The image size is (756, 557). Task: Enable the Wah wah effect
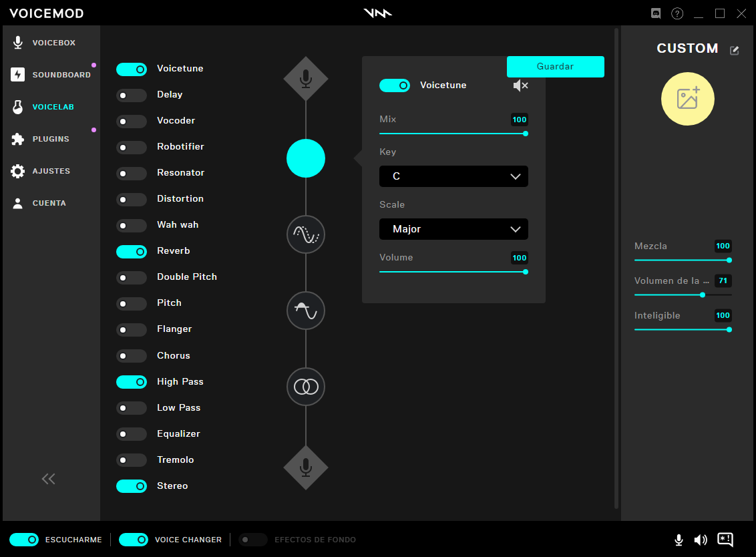point(132,226)
